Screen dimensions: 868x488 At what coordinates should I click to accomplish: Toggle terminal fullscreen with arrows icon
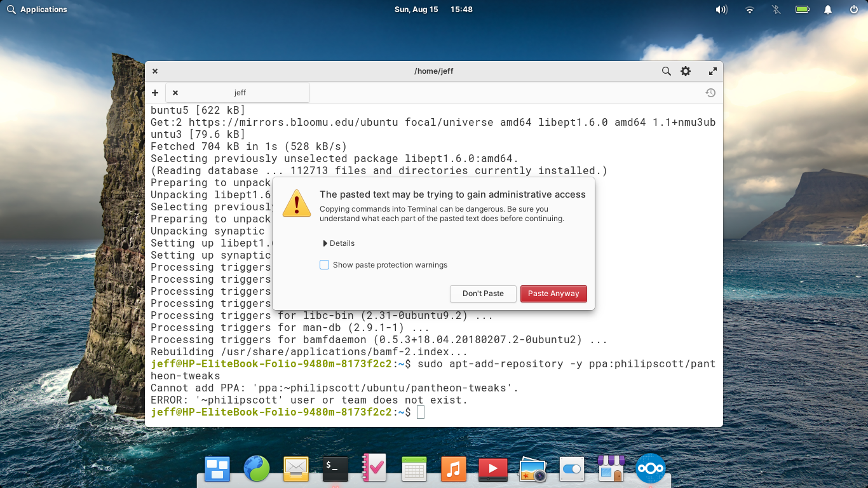[x=713, y=71]
